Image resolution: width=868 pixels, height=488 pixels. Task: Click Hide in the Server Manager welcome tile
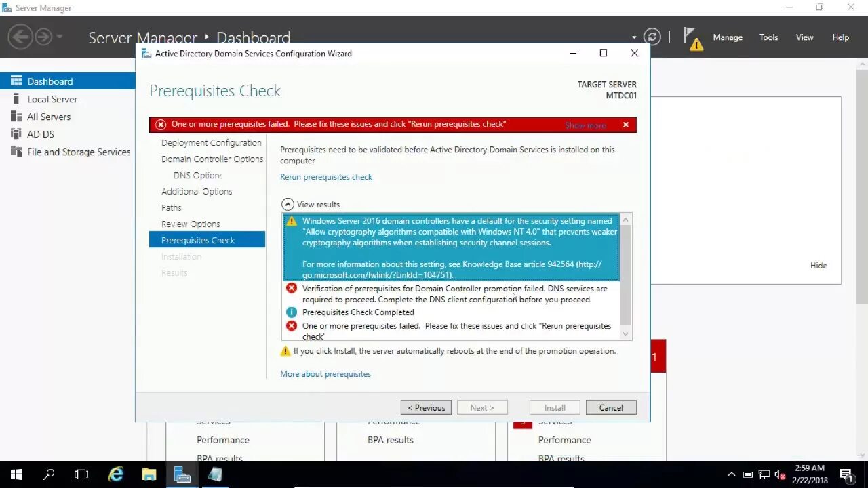(x=818, y=266)
